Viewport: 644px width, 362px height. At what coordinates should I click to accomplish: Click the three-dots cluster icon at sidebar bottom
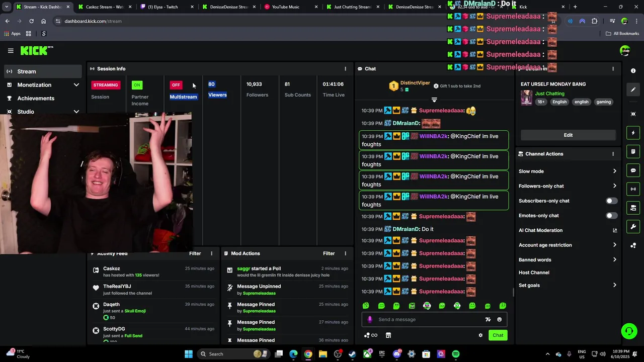(x=633, y=245)
